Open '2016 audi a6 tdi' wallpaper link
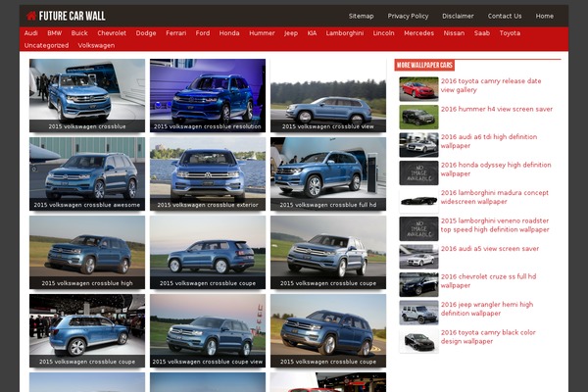The height and width of the screenshot is (392, 588). coord(489,141)
